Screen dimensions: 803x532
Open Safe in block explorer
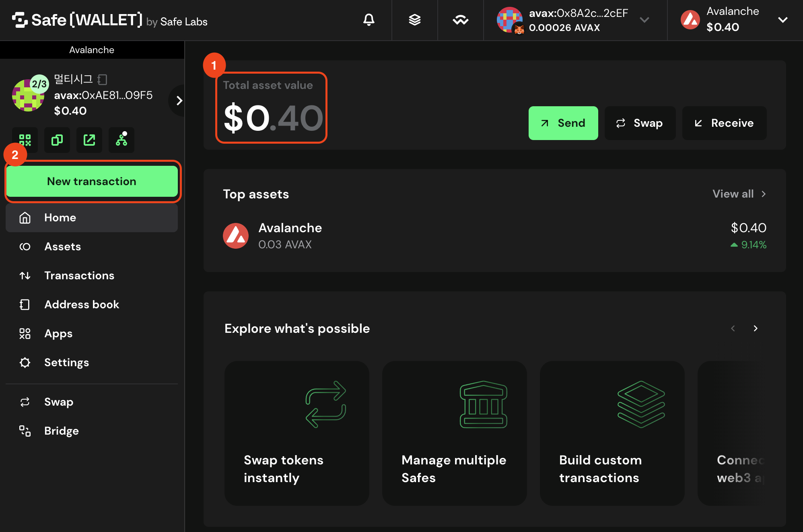[x=89, y=140]
